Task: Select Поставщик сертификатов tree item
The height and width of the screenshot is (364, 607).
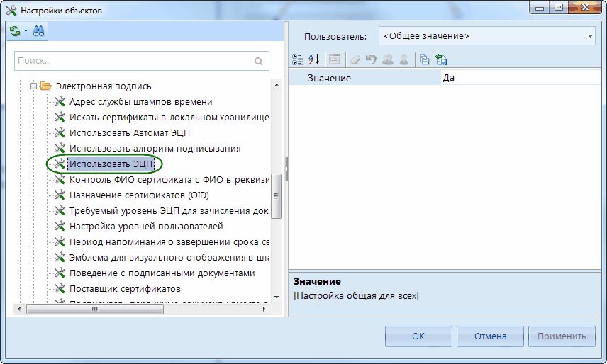Action: click(124, 289)
